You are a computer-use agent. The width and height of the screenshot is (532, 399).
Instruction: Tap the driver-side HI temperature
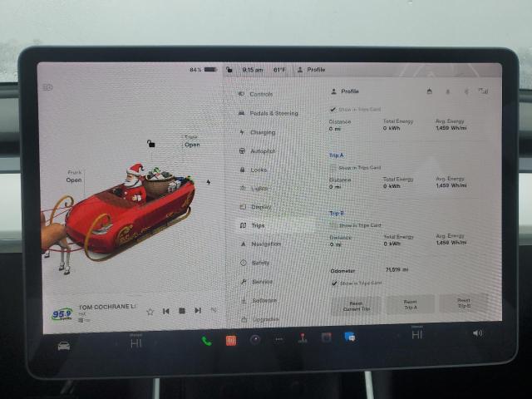(136, 342)
